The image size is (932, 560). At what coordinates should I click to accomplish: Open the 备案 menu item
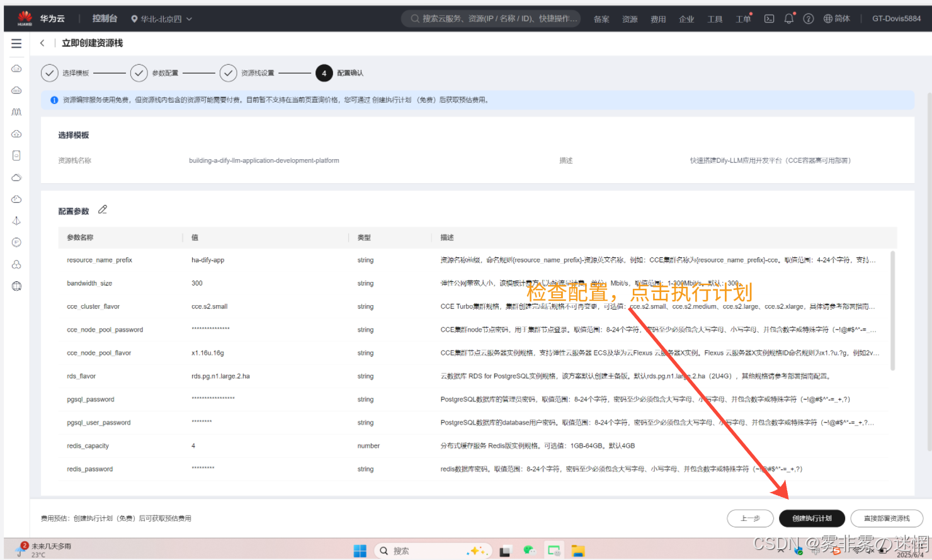coord(601,19)
